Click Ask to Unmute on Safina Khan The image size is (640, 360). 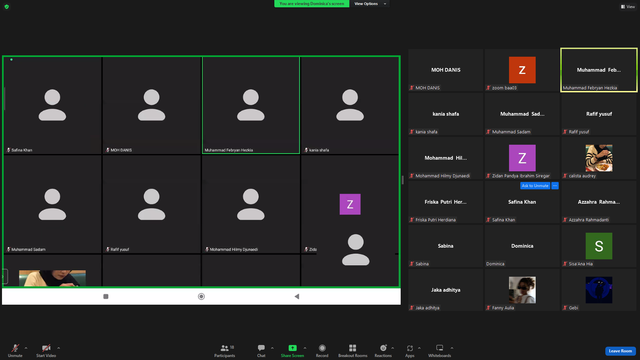click(535, 186)
